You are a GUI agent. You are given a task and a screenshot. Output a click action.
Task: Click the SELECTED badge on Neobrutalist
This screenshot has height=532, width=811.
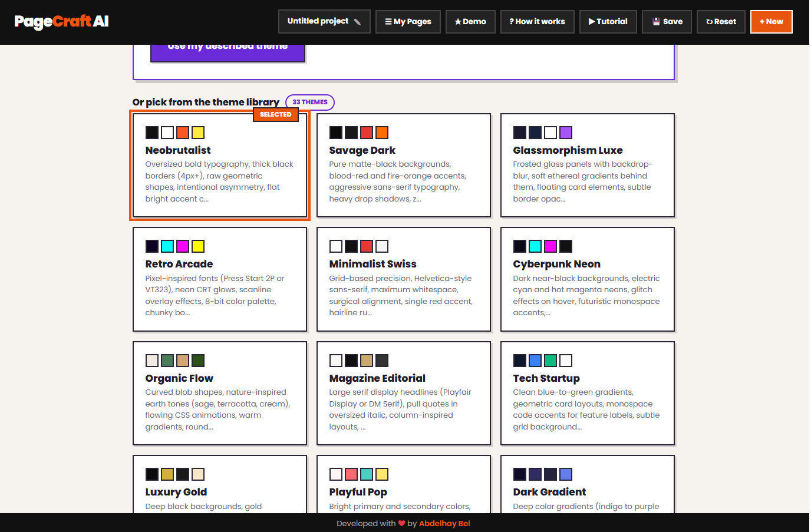(276, 114)
